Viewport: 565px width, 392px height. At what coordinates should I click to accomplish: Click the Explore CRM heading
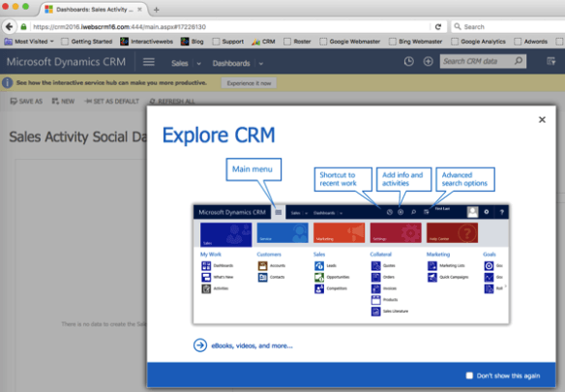(219, 136)
